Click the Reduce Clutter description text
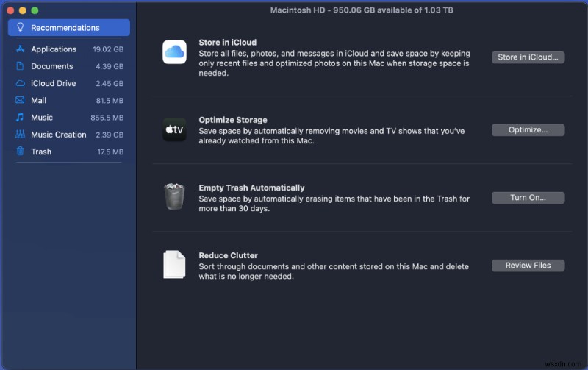This screenshot has width=588, height=370. click(334, 271)
